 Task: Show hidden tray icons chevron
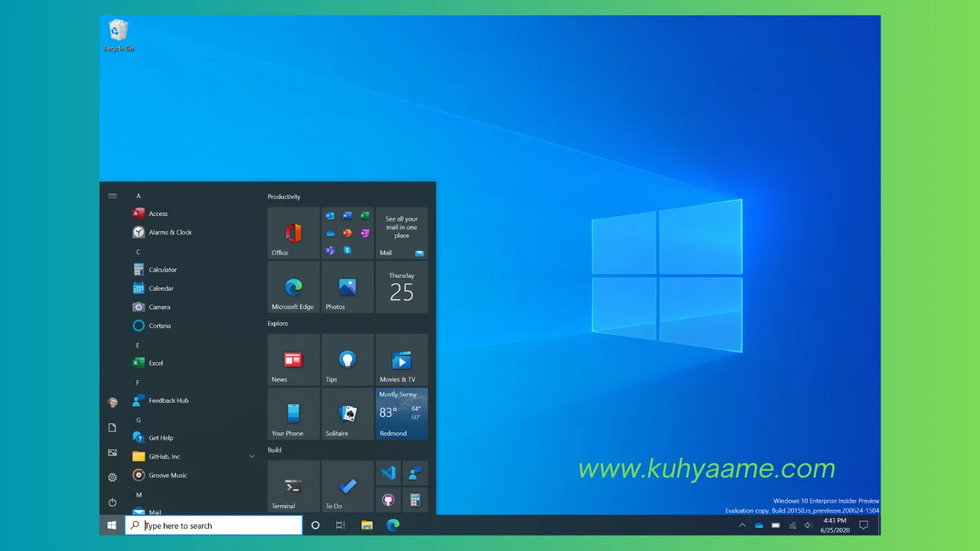(x=742, y=525)
